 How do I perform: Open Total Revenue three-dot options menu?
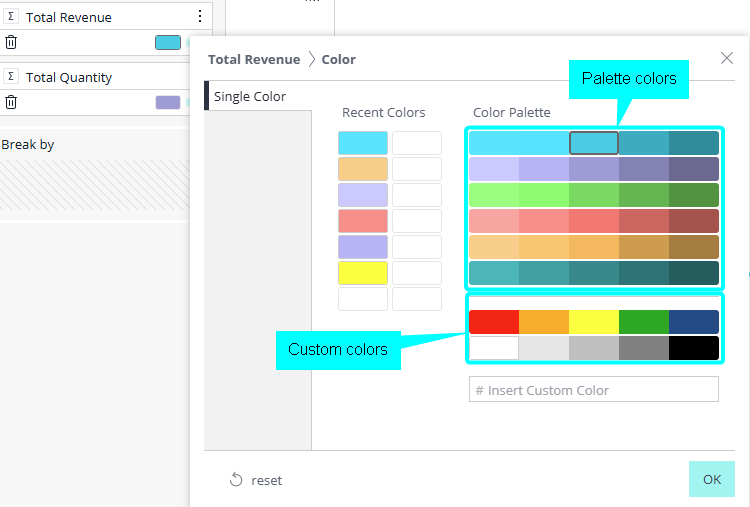point(200,17)
